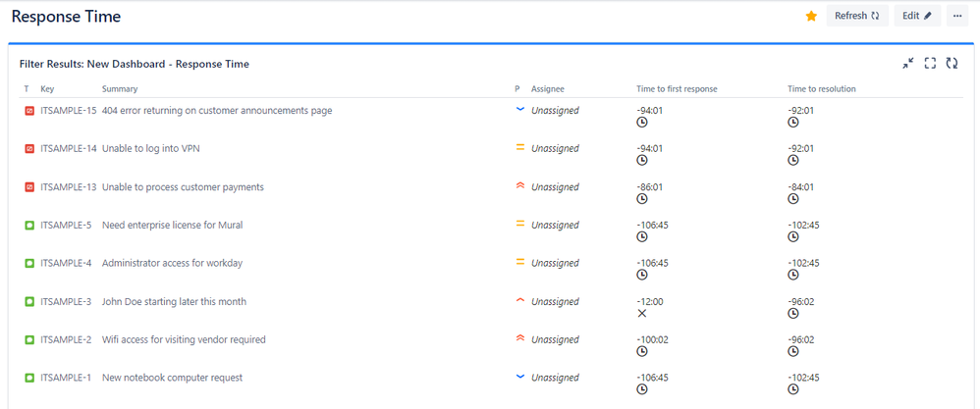This screenshot has width=980, height=409.
Task: Click the medium priority icon on ITSAMPLE-14
Action: 519,148
